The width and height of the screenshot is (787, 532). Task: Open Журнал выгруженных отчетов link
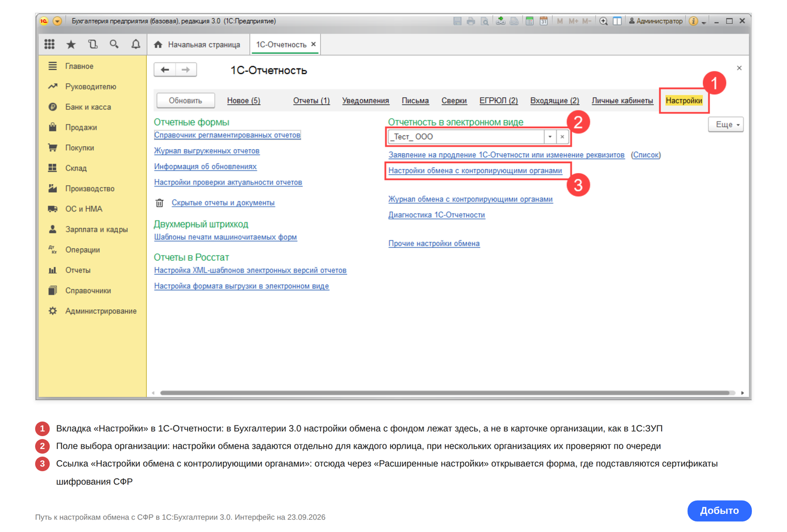[207, 151]
